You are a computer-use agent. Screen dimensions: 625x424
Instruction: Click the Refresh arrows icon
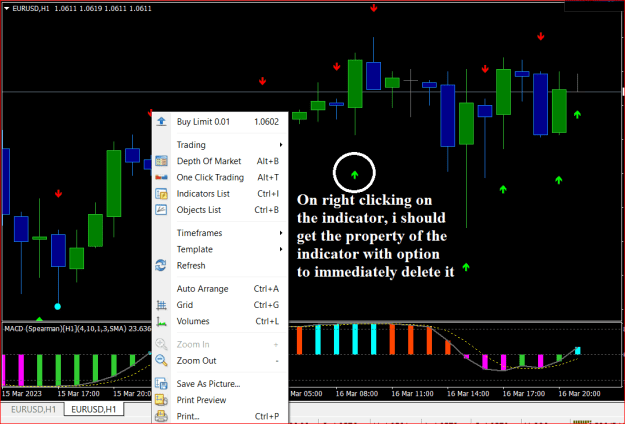pyautogui.click(x=161, y=265)
